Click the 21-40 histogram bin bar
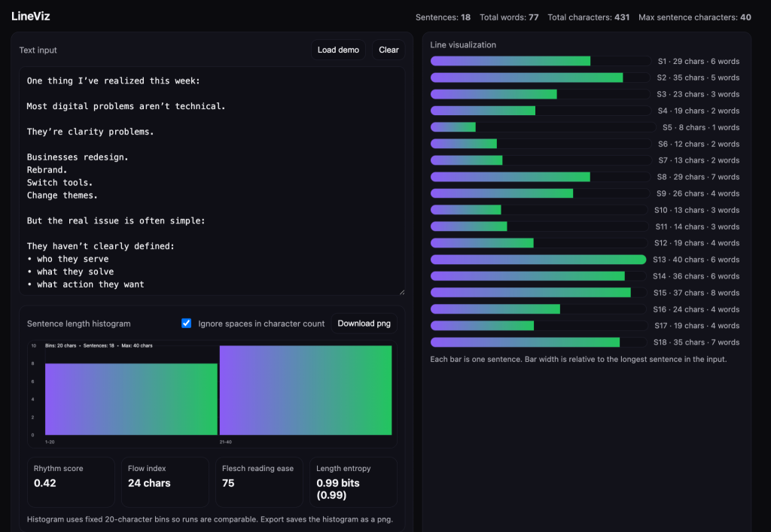Image resolution: width=771 pixels, height=532 pixels. click(x=306, y=390)
